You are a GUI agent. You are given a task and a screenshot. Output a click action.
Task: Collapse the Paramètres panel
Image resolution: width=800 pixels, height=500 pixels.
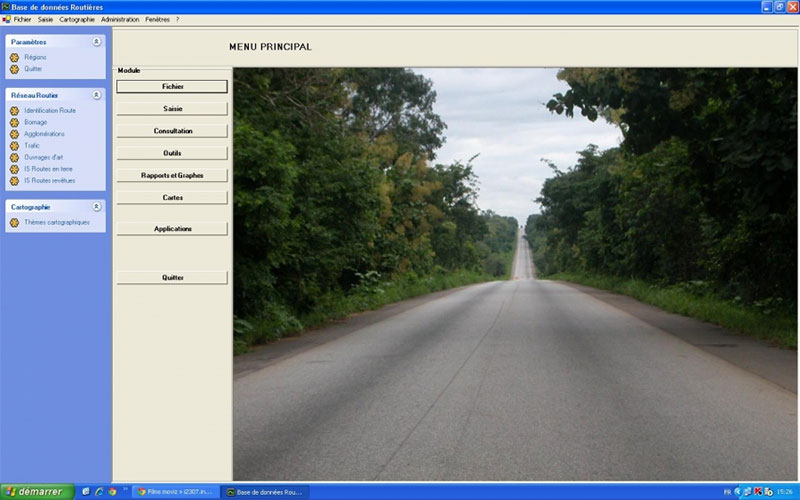pos(96,42)
